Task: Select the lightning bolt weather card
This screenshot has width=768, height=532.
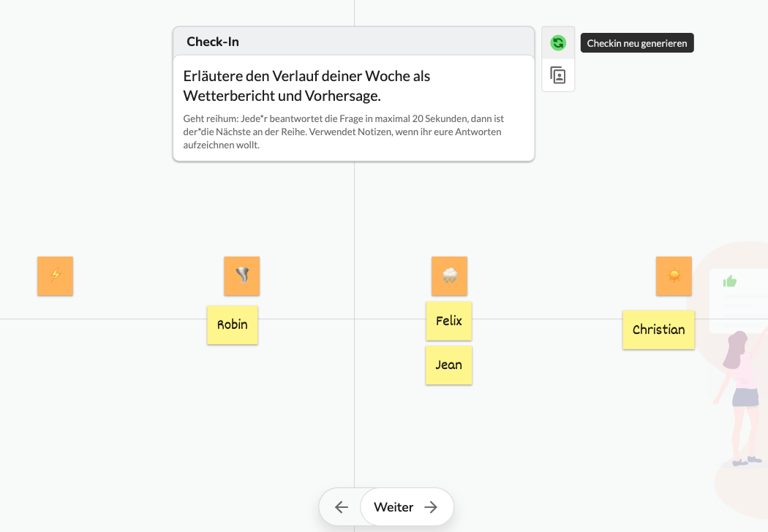Action: (x=56, y=276)
